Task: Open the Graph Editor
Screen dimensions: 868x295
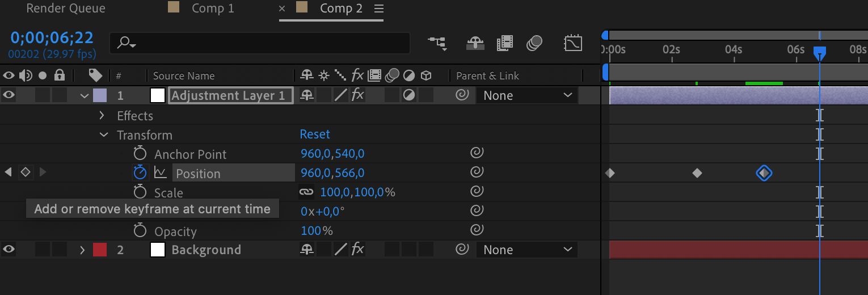Action: pos(572,43)
